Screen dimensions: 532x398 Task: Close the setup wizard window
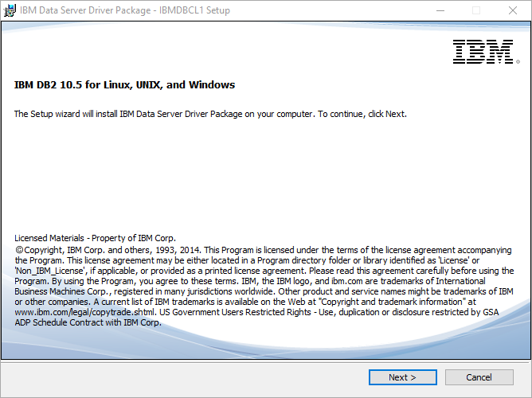pyautogui.click(x=513, y=10)
